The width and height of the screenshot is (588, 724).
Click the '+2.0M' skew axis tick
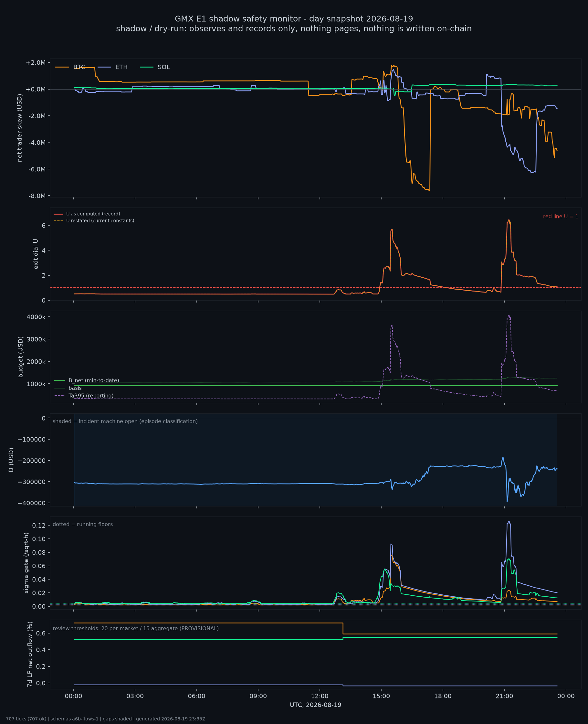(x=36, y=63)
